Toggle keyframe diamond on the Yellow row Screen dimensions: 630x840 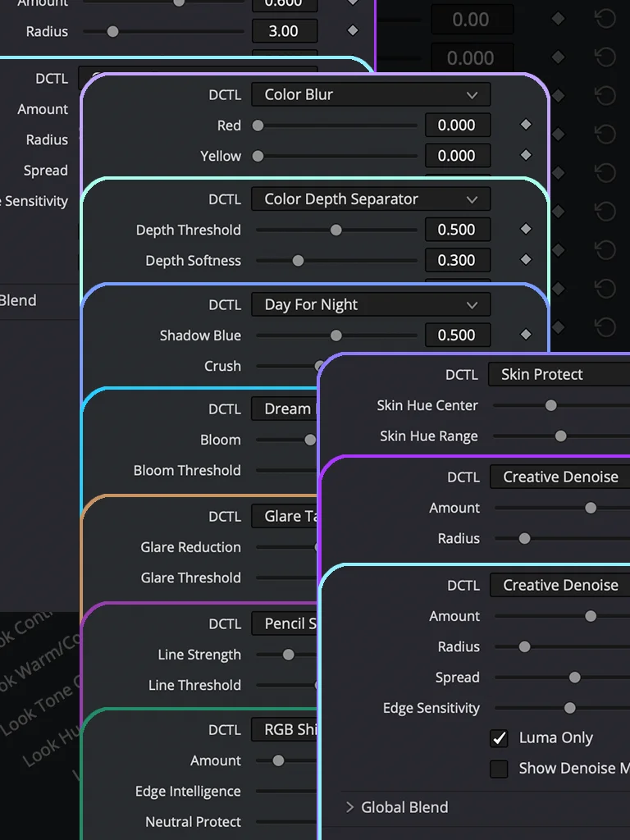pos(526,155)
